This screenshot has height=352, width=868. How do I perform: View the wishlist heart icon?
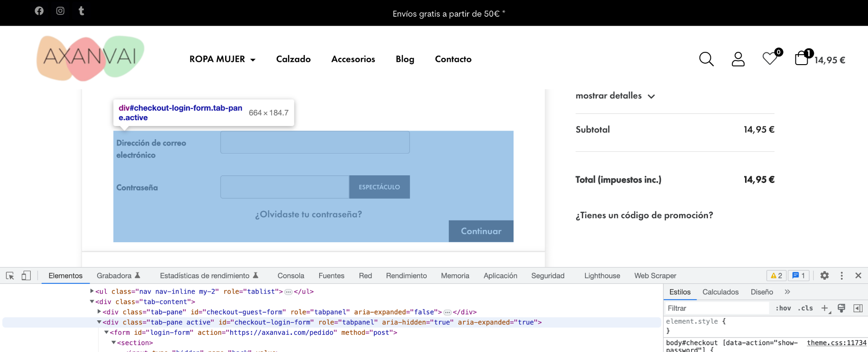click(769, 59)
